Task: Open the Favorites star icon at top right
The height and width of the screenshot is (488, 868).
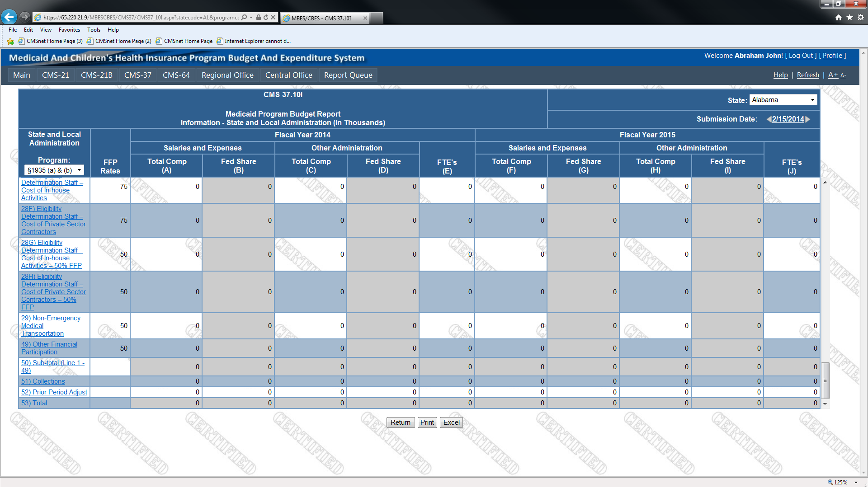Action: point(849,18)
